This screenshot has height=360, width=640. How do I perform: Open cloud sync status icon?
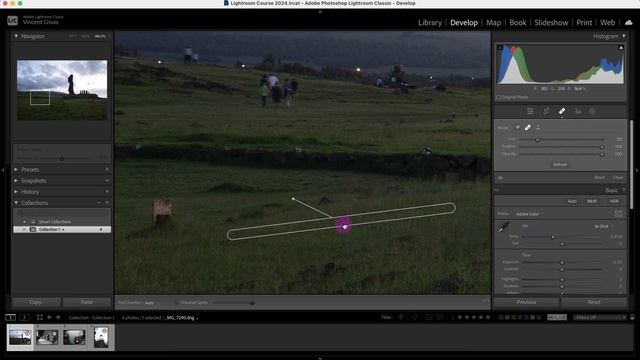tap(629, 22)
